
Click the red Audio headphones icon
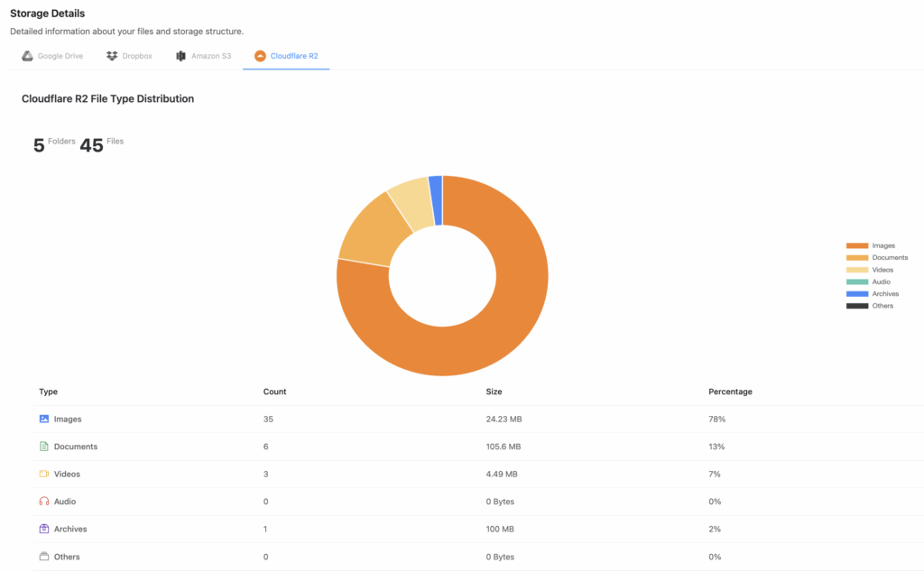click(x=44, y=502)
